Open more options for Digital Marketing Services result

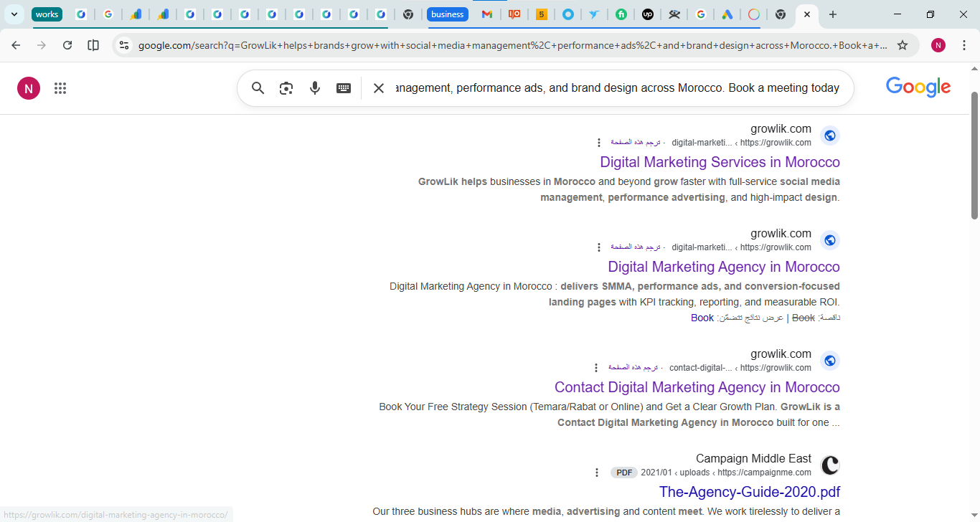[x=599, y=143]
